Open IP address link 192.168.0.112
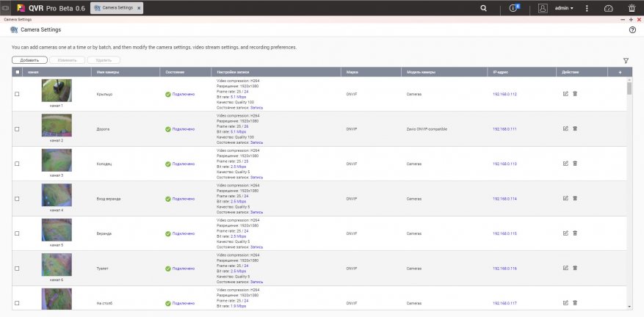The width and height of the screenshot is (644, 317). (x=504, y=94)
